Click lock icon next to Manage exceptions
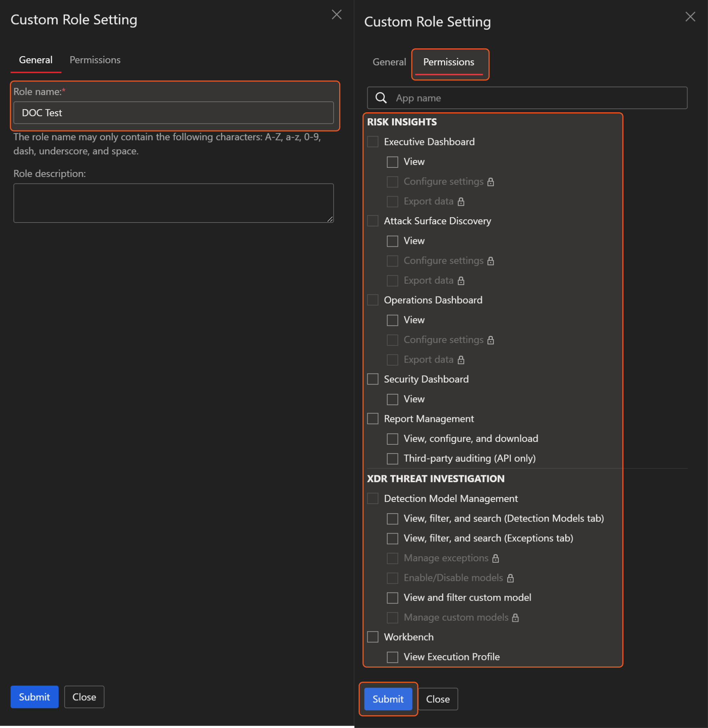The width and height of the screenshot is (708, 728). click(x=495, y=558)
